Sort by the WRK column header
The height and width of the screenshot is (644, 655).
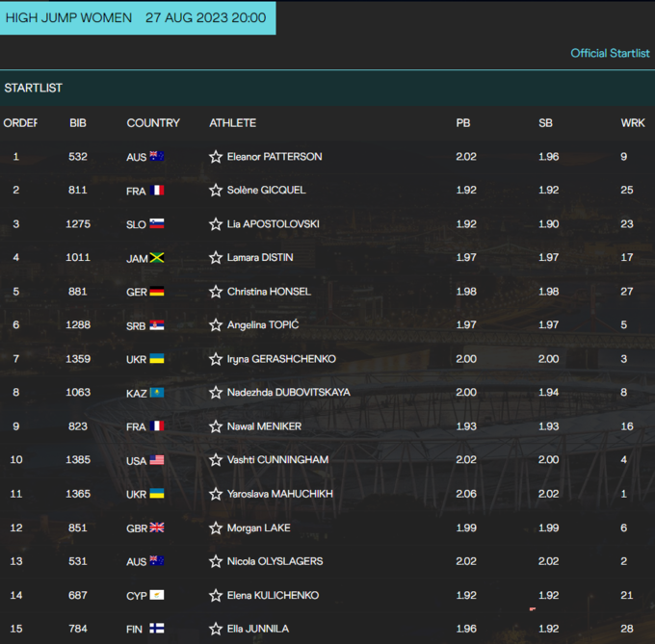(x=633, y=123)
